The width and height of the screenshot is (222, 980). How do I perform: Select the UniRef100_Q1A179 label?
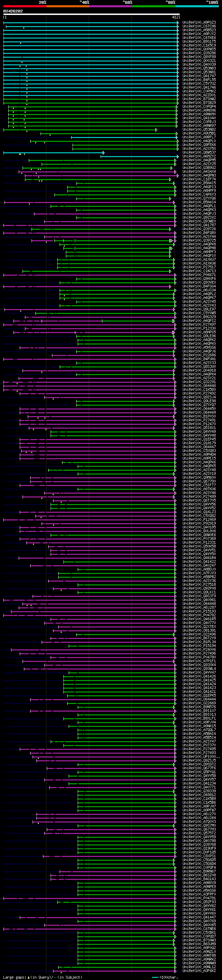199,443
